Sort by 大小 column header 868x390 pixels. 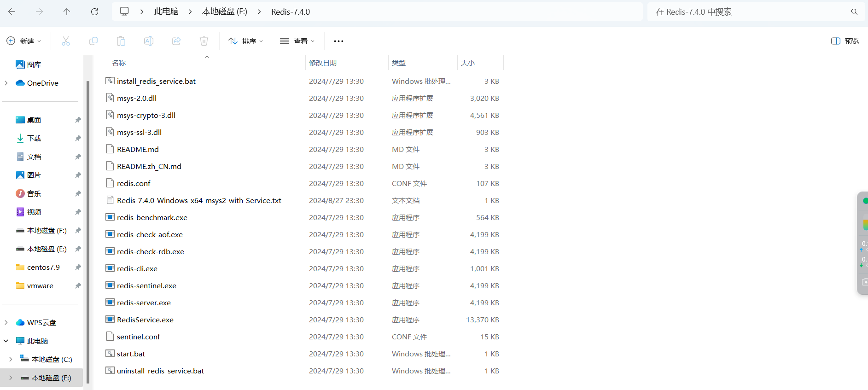click(x=468, y=63)
